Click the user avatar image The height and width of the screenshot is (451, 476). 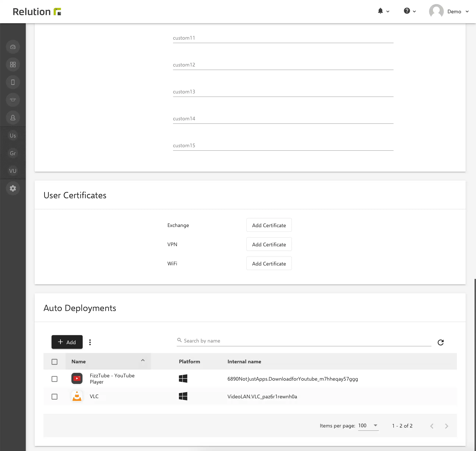click(436, 11)
